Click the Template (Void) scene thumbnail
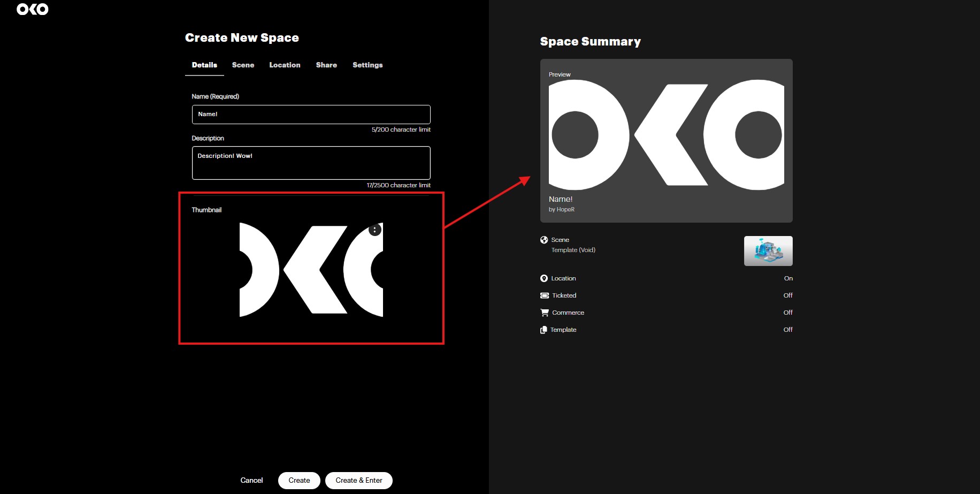980x494 pixels. coord(768,251)
